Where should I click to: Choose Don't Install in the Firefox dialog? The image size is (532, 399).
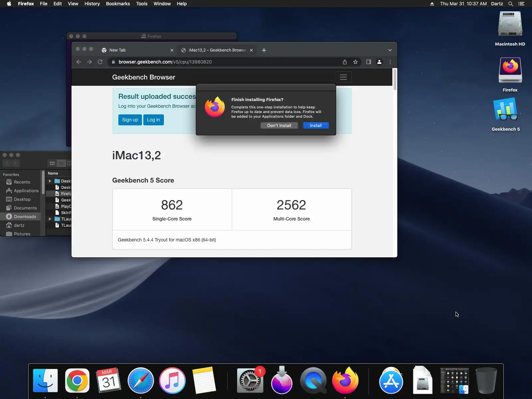tap(279, 125)
